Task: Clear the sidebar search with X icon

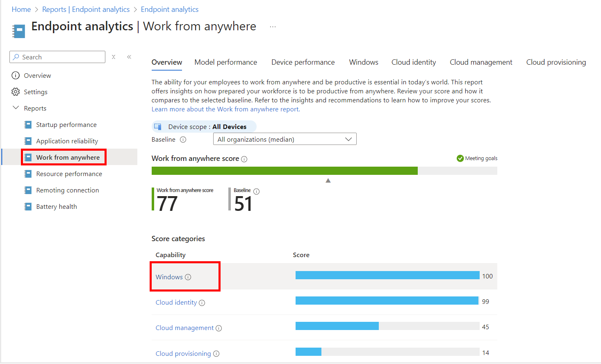Action: (114, 57)
